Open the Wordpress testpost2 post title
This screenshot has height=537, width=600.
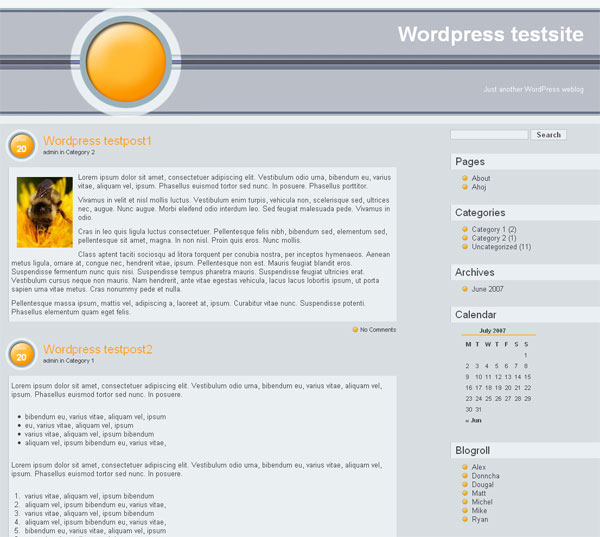[98, 349]
